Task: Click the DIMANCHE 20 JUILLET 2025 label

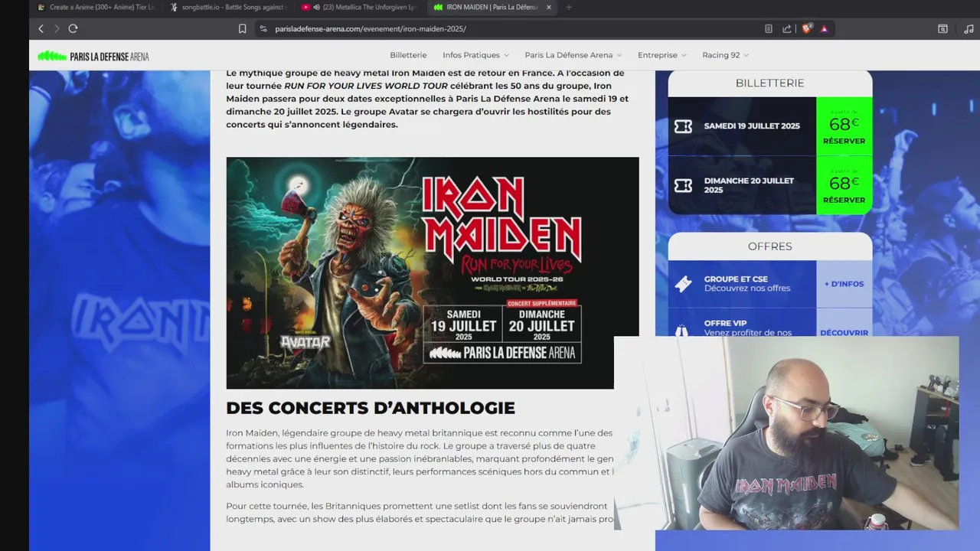Action: tap(749, 185)
